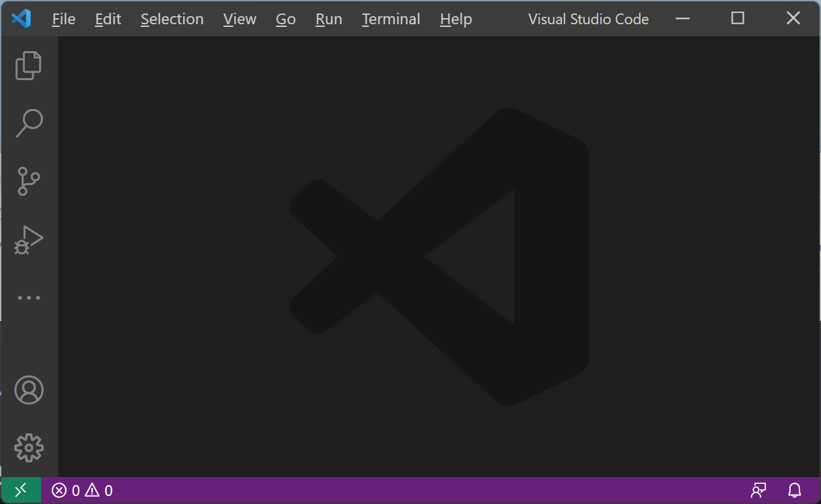The width and height of the screenshot is (821, 504).
Task: Open the Help menu
Action: (x=456, y=20)
